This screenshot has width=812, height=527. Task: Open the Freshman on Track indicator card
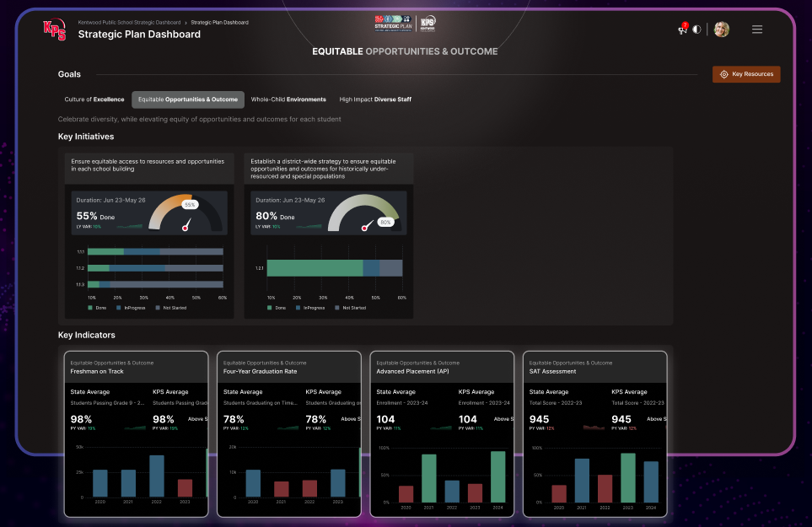coord(137,367)
